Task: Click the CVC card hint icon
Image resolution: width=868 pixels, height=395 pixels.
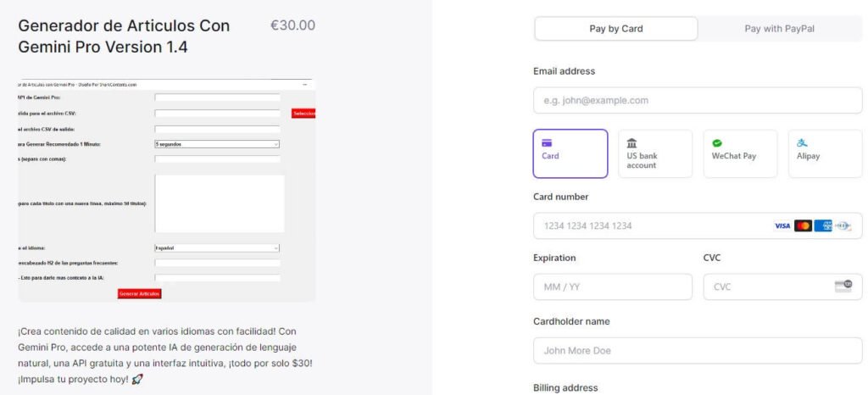Action: 843,287
